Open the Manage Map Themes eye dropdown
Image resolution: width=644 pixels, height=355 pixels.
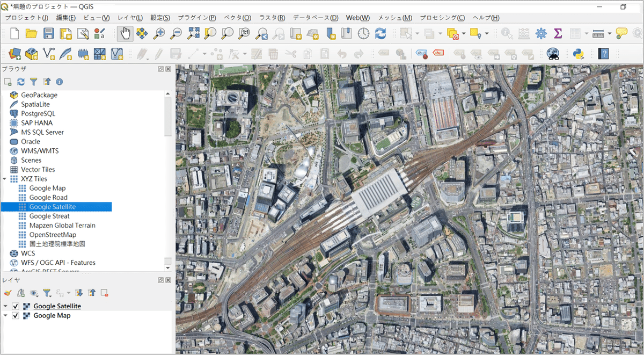click(x=34, y=293)
